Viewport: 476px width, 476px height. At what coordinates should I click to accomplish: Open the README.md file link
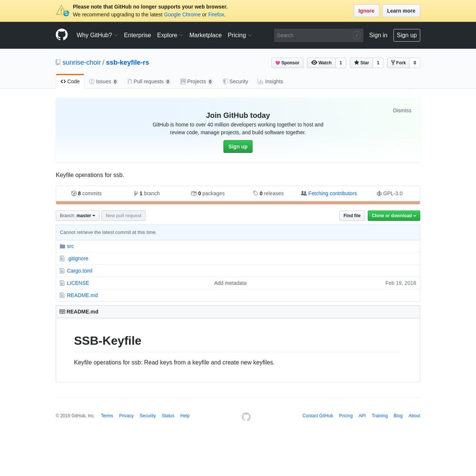pos(82,295)
